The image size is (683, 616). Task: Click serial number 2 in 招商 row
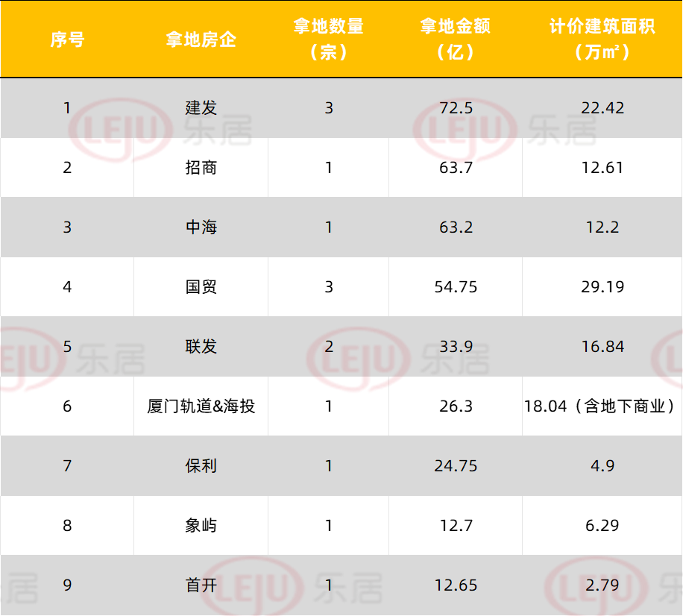coord(67,167)
